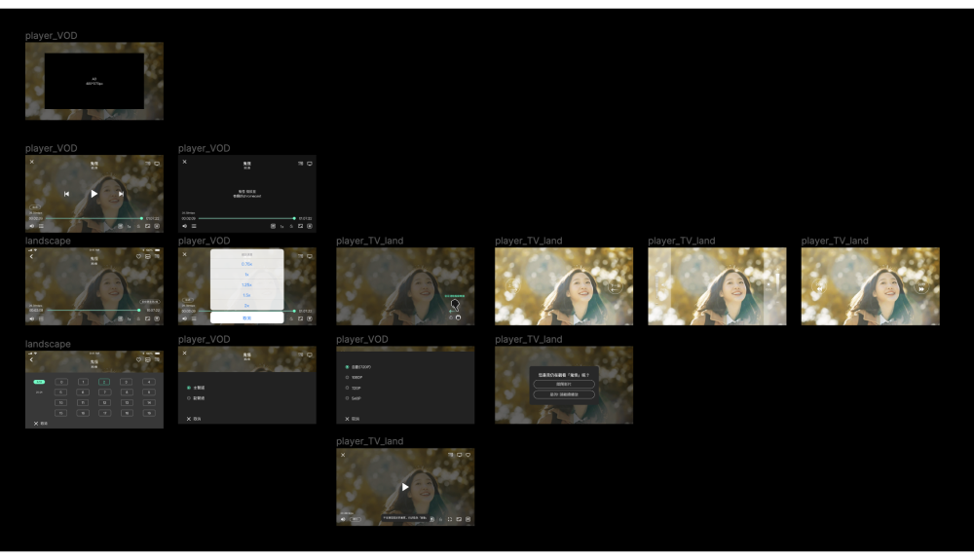Click the next-track icon right of play

pos(121,194)
